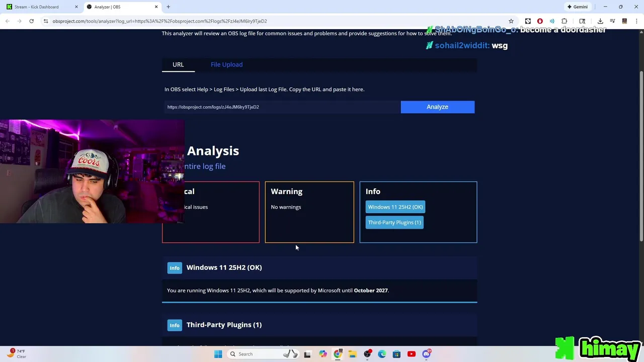Open the media controls icon
Image resolution: width=644 pixels, height=362 pixels.
click(x=612, y=21)
